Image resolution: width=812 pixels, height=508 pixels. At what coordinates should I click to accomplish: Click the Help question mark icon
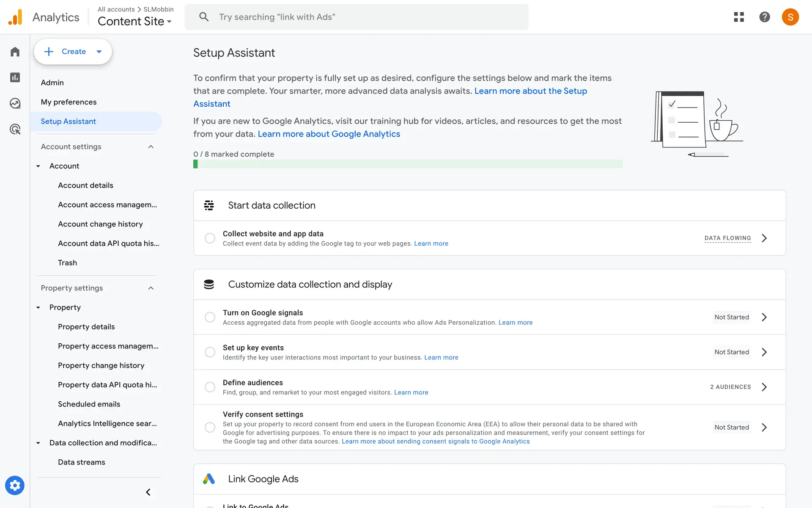764,17
